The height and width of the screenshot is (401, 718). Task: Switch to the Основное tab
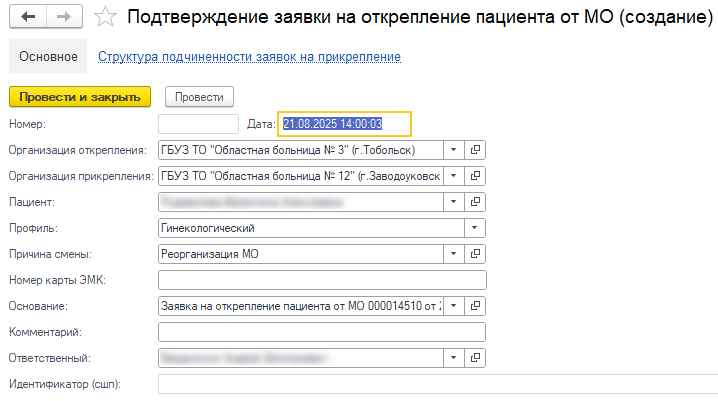click(x=47, y=57)
